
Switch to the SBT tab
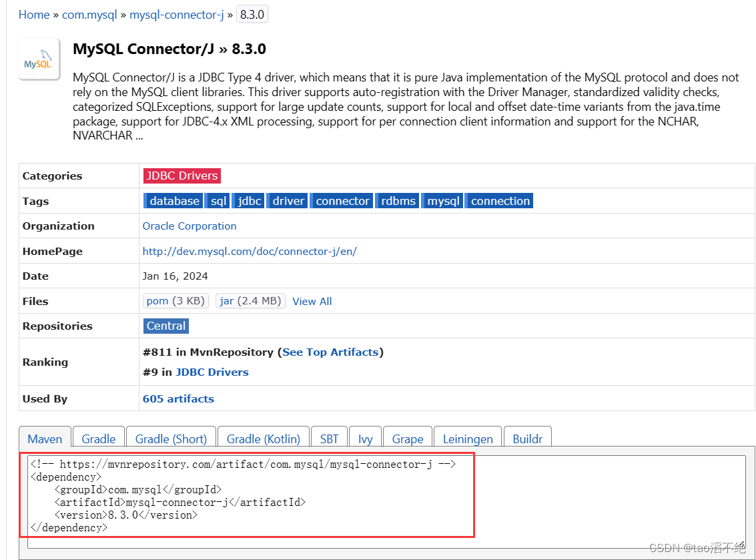(x=330, y=439)
